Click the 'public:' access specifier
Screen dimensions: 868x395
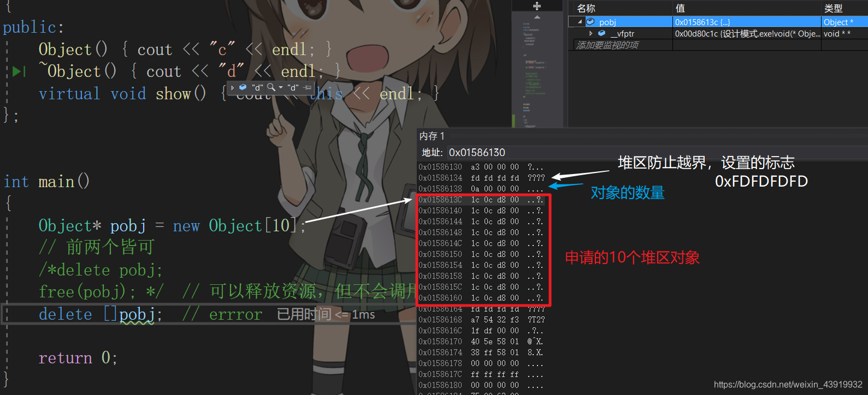33,28
